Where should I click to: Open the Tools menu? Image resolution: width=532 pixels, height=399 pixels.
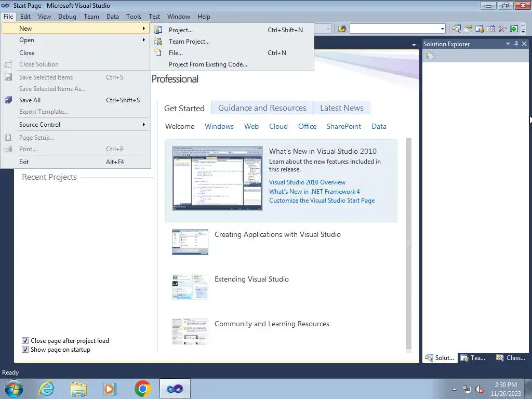click(134, 16)
